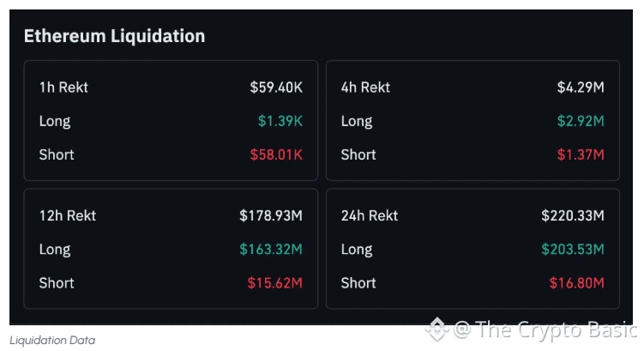Select the 1h Rekt label
The width and height of the screenshot is (644, 351).
coord(63,88)
